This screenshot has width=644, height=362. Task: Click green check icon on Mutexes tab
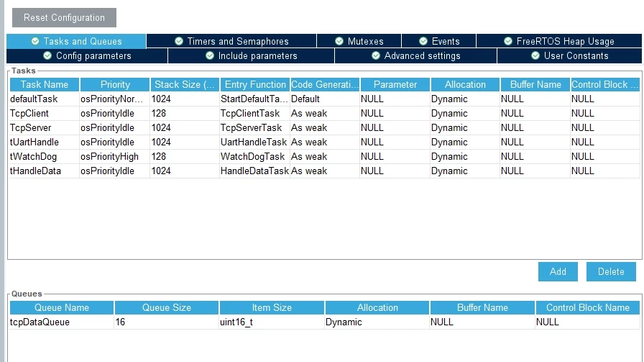pos(339,41)
